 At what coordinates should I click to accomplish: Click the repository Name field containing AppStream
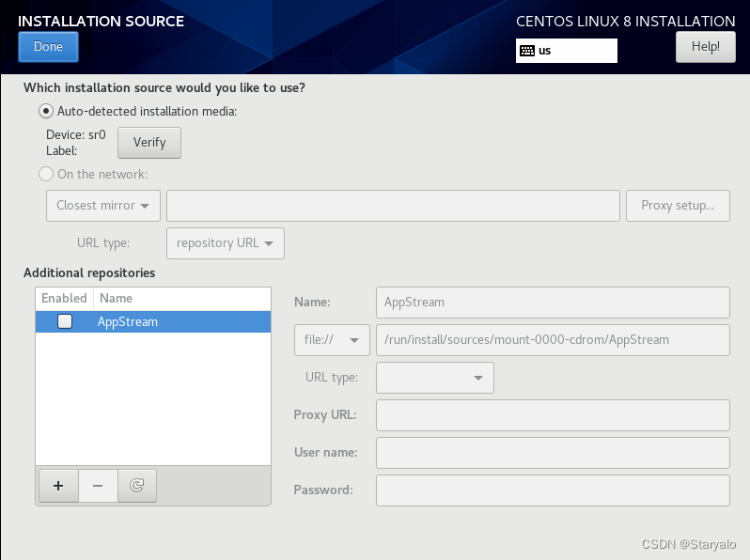tap(553, 303)
